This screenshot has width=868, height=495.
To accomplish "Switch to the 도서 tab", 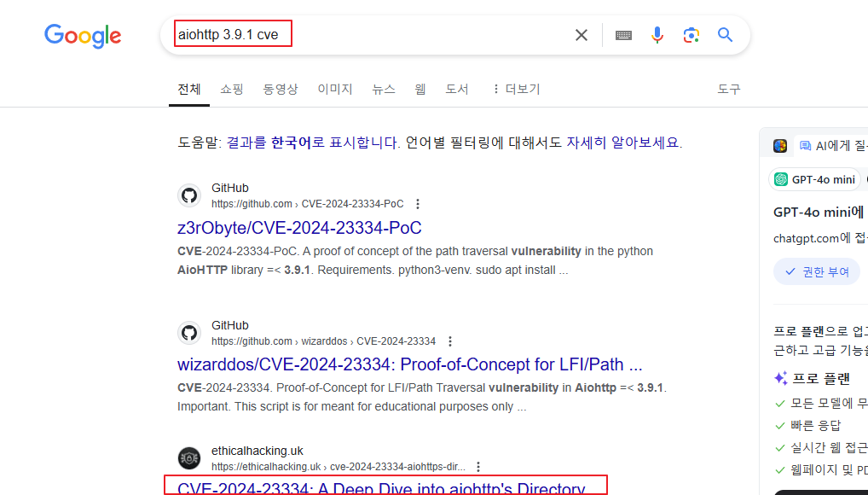I will 457,89.
